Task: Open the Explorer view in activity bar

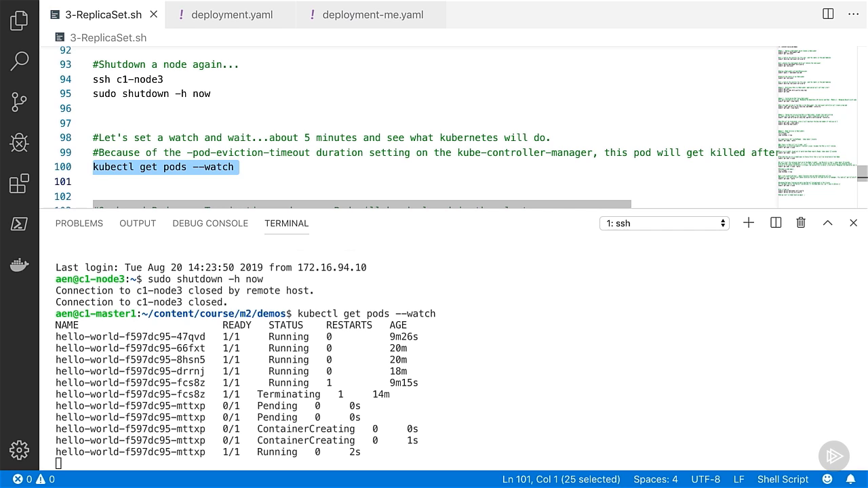Action: [19, 20]
